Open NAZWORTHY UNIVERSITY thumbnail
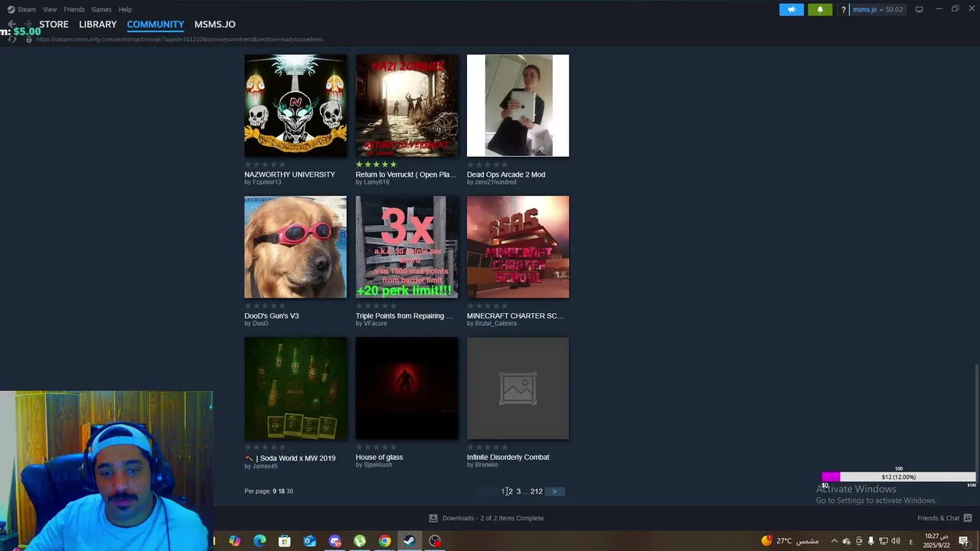 click(296, 106)
